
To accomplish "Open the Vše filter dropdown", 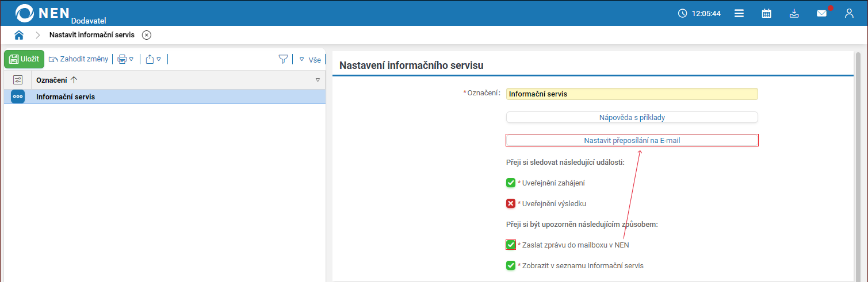I will 310,59.
